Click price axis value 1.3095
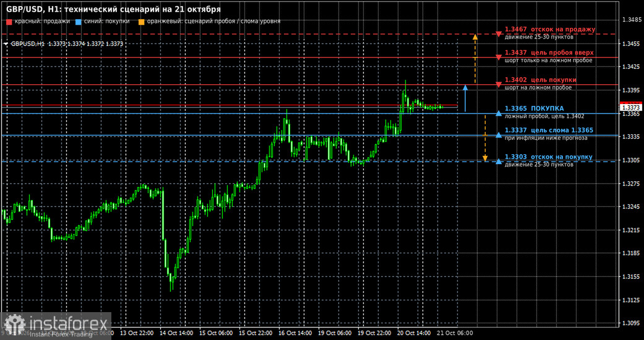 point(632,323)
